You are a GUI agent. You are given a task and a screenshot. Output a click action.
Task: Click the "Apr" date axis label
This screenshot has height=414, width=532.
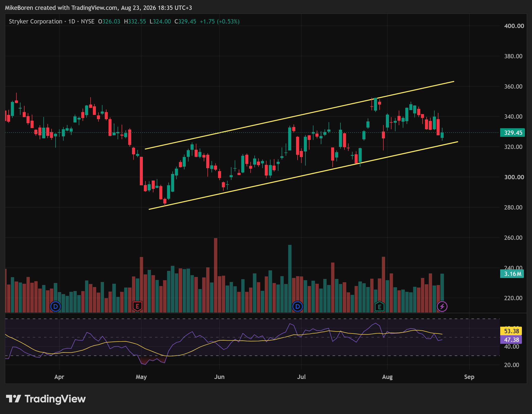[59, 377]
